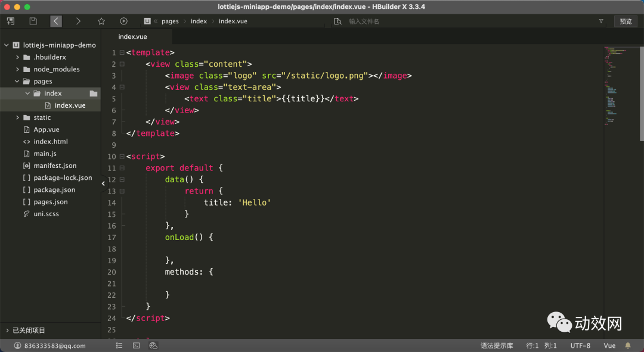Click the file search icon

click(338, 21)
